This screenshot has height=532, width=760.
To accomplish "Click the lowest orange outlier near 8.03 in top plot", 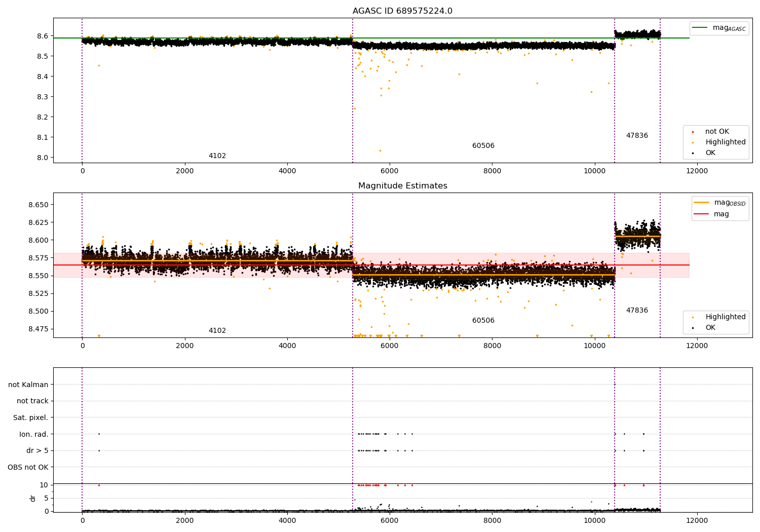I will [x=380, y=150].
